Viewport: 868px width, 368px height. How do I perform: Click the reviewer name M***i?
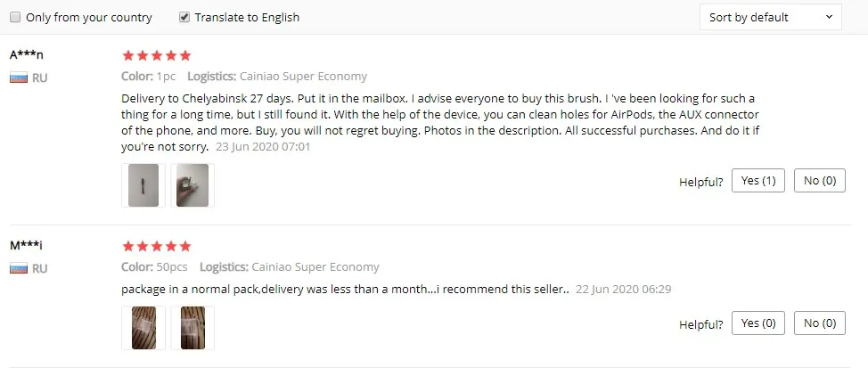[26, 245]
